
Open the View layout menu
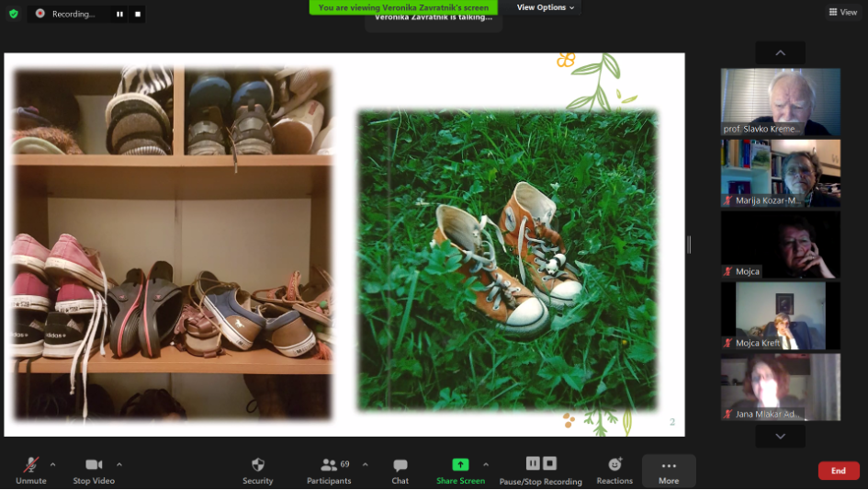click(842, 12)
